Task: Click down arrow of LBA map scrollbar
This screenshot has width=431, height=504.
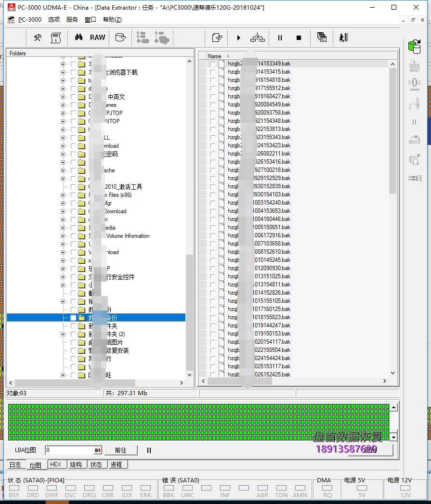Action: [394, 437]
